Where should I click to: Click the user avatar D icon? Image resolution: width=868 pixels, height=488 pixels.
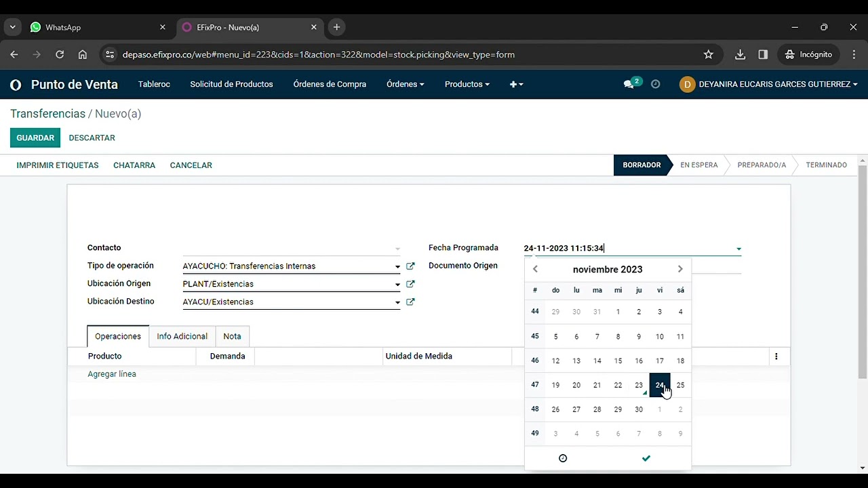687,85
